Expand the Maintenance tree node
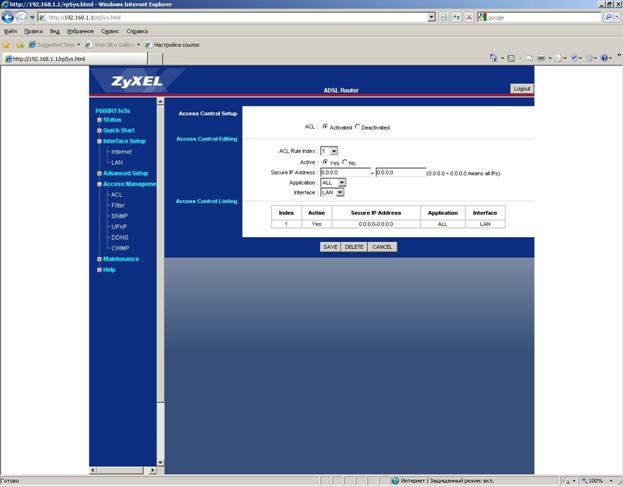 (99, 259)
